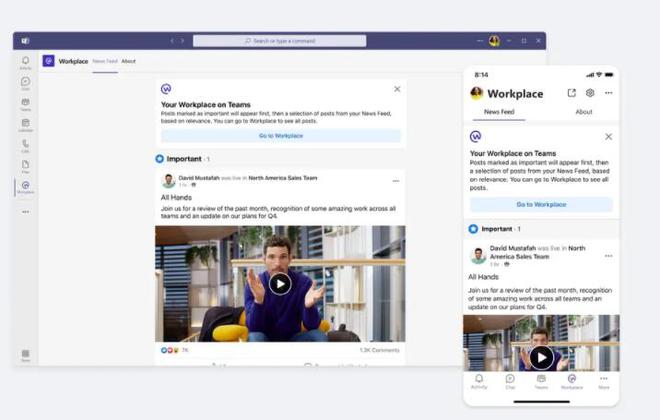The width and height of the screenshot is (660, 420).
Task: Play the All Hands video on mobile
Action: [541, 357]
